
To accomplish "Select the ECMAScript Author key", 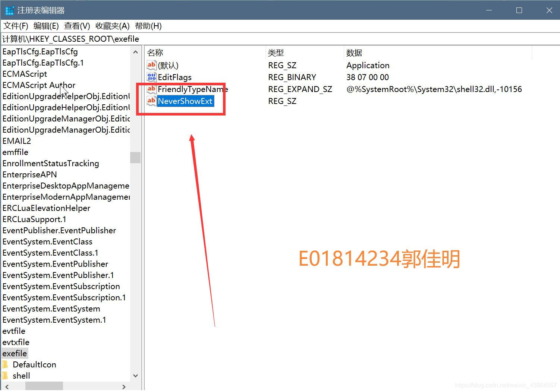I will [39, 85].
